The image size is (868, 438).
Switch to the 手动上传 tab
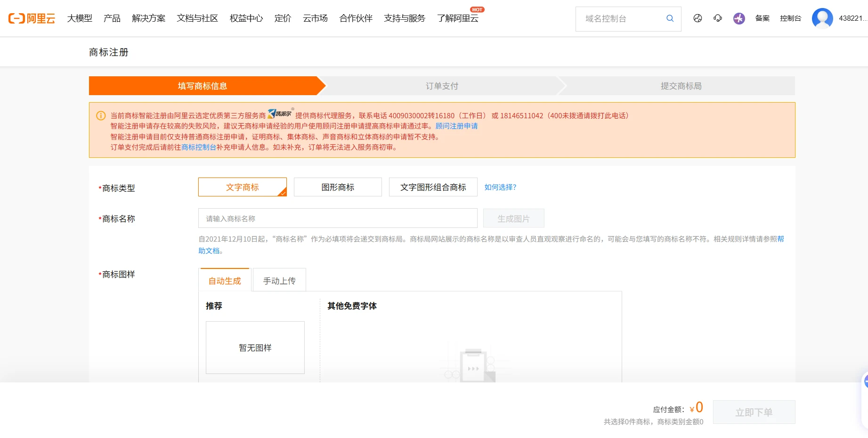tap(279, 281)
